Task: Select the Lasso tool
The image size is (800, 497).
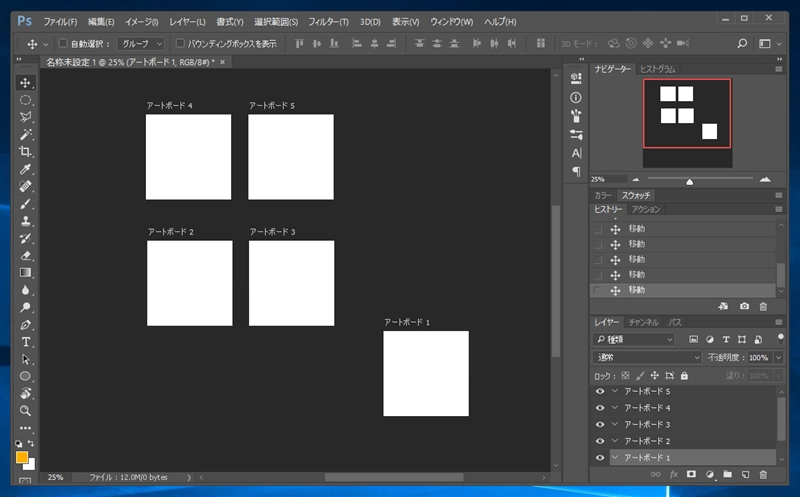Action: (x=26, y=117)
